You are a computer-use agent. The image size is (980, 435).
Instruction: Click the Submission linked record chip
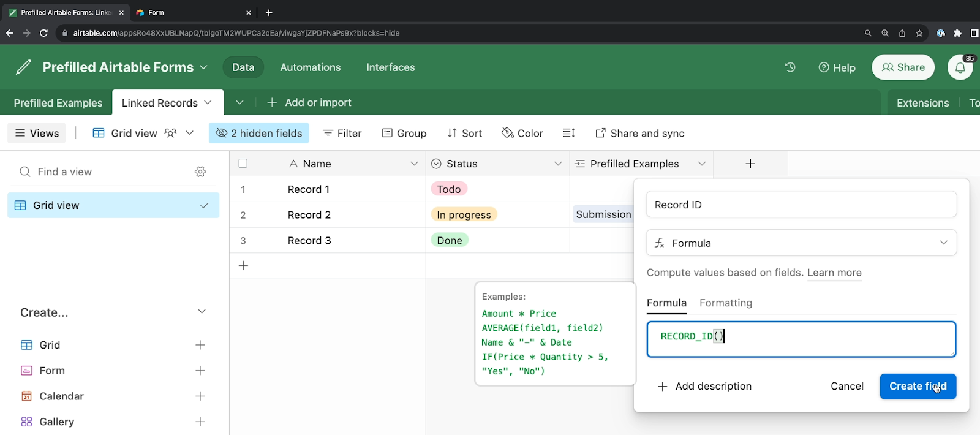[603, 214]
